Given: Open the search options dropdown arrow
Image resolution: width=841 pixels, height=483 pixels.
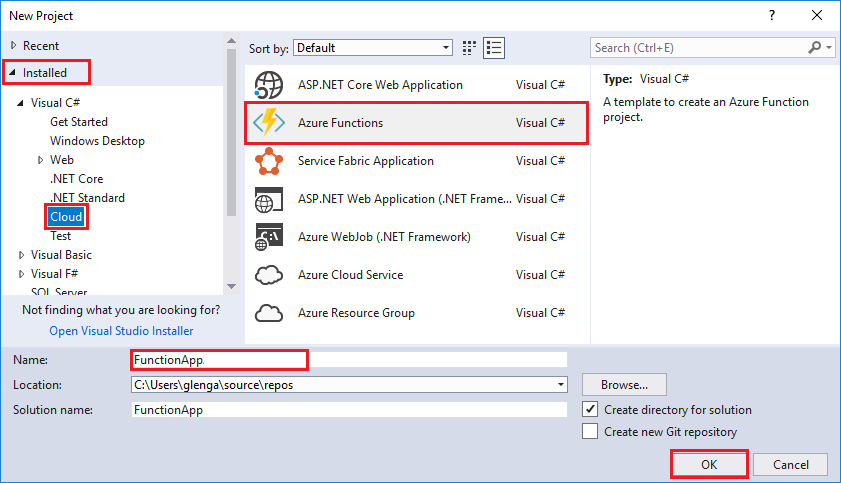Looking at the screenshot, I should click(829, 48).
